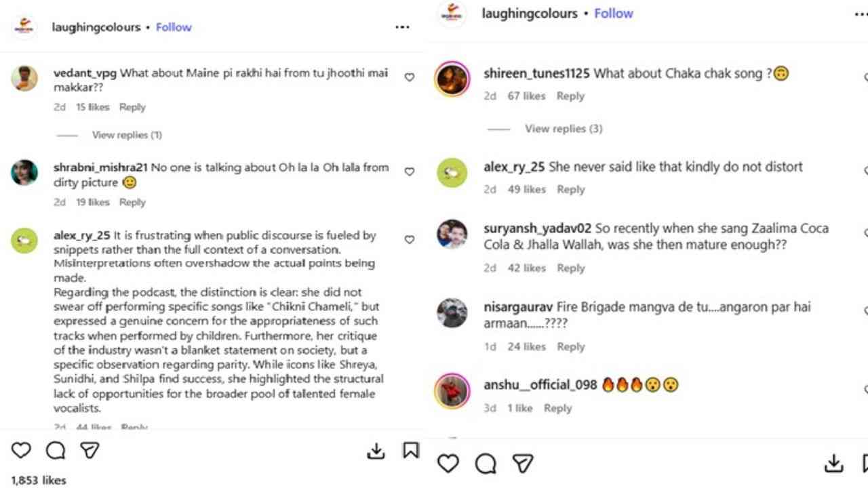Screen dimensions: 868x488
Task: Download post using left panel download icon
Action: (376, 451)
